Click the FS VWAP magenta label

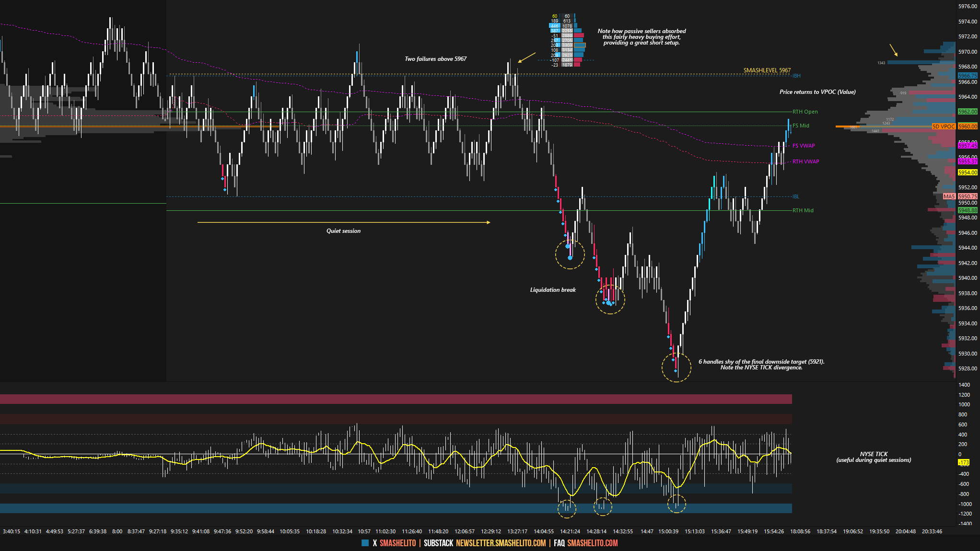click(x=804, y=146)
